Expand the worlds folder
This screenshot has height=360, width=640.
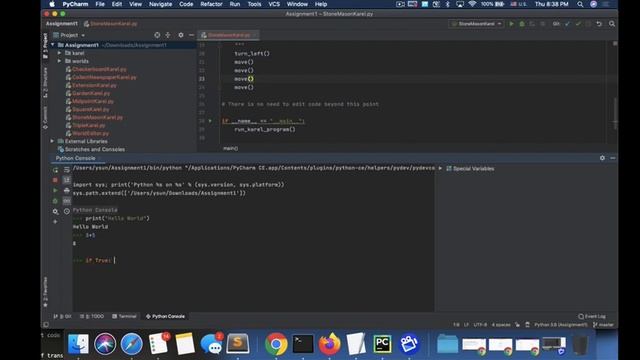click(x=60, y=61)
